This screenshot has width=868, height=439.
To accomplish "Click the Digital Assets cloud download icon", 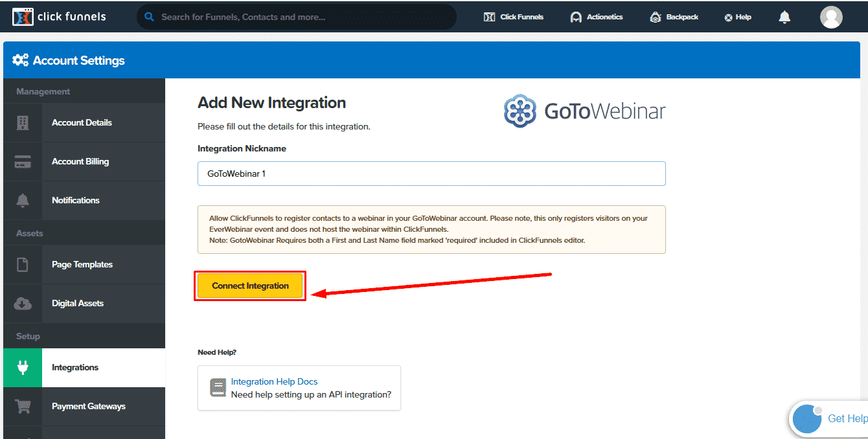I will tap(23, 303).
